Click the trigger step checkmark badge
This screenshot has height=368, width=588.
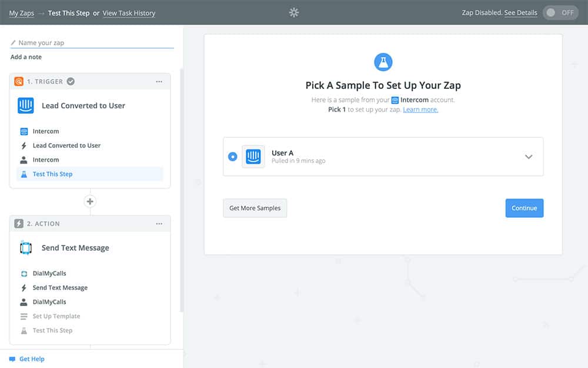point(71,82)
